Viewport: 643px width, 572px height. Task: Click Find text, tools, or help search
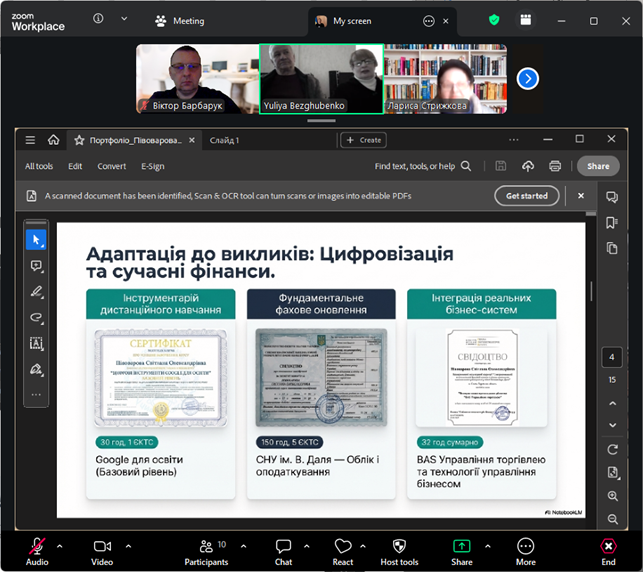click(x=422, y=166)
